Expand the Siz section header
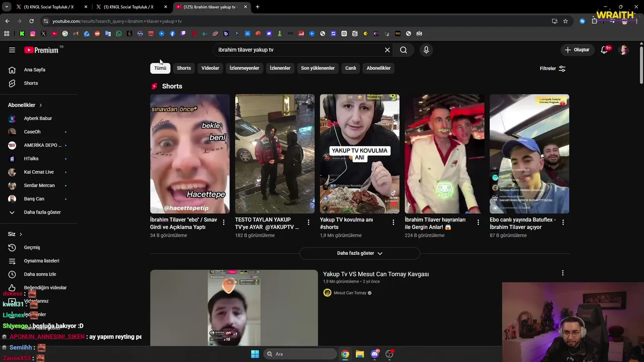This screenshot has width=644, height=362. 15,234
